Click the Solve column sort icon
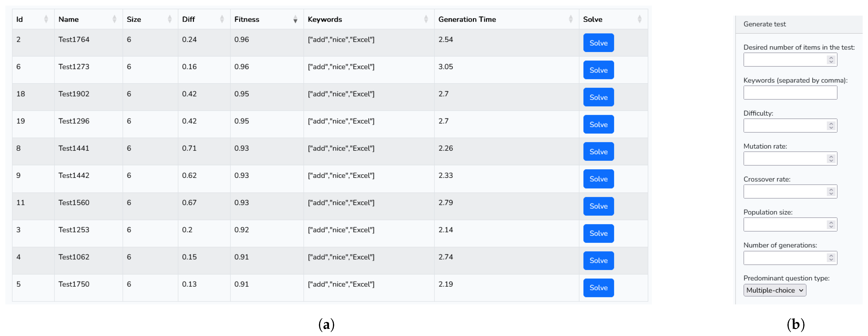868x336 pixels. click(639, 19)
